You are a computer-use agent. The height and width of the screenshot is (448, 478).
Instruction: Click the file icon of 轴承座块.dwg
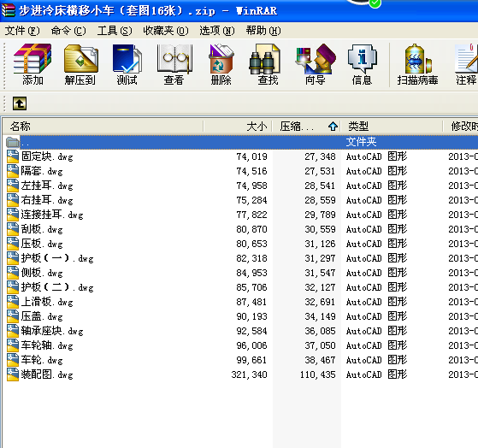(13, 331)
